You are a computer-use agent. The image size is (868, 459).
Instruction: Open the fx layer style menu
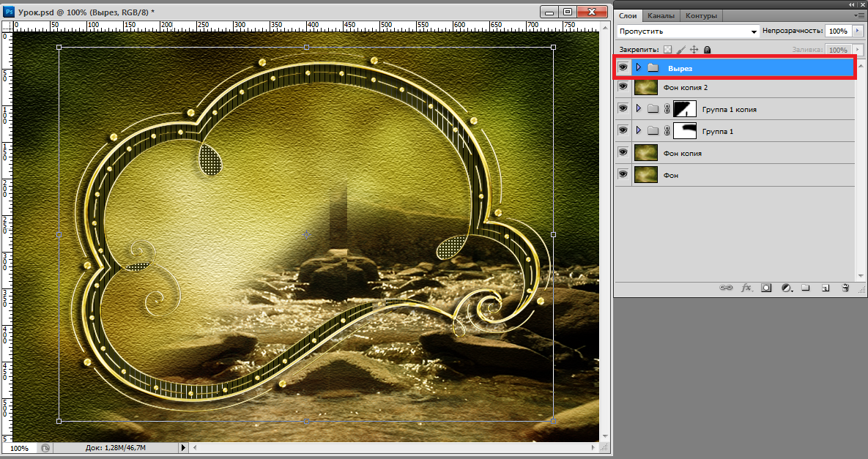tap(746, 288)
